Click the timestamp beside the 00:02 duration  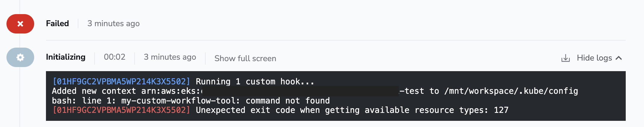point(170,57)
